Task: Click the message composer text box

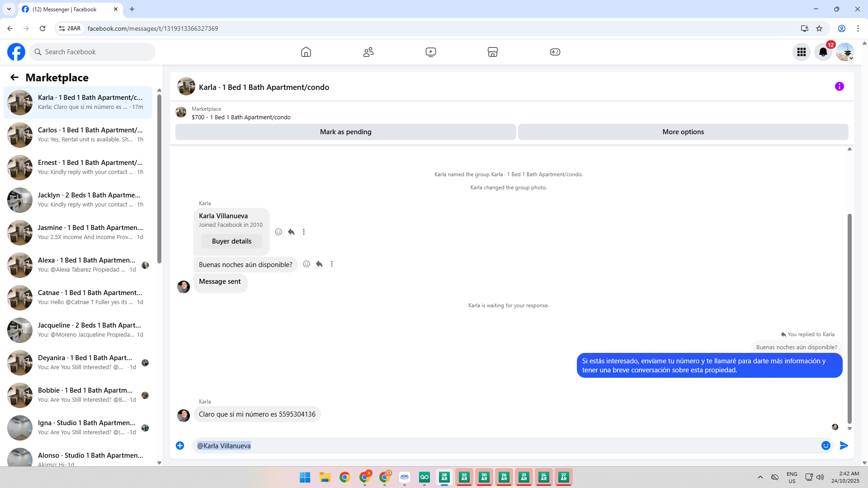Action: pyautogui.click(x=506, y=446)
